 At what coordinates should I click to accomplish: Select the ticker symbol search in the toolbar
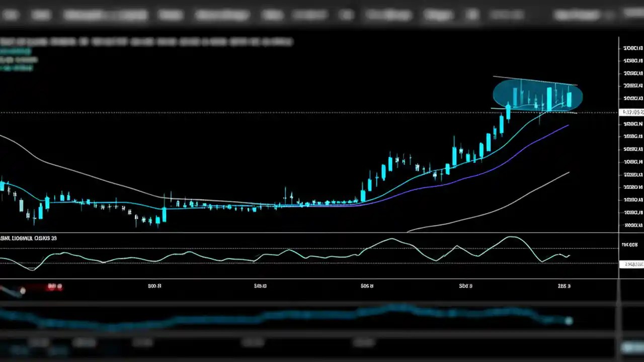pos(88,15)
